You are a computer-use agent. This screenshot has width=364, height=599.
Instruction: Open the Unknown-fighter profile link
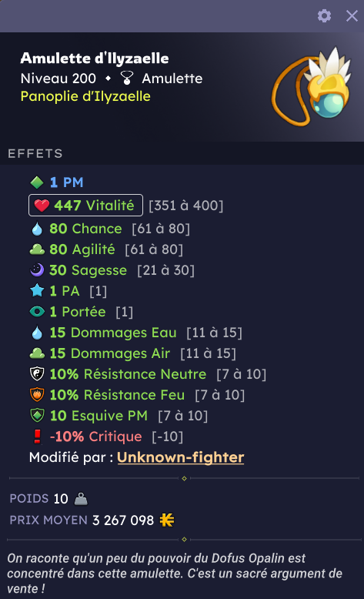pyautogui.click(x=181, y=457)
